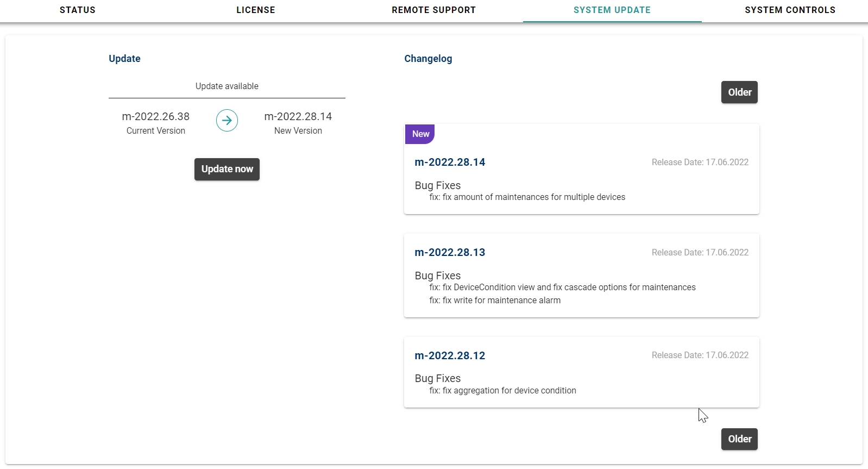Screen dimensions: 868x469
Task: Select the System Update tab
Action: pyautogui.click(x=612, y=10)
